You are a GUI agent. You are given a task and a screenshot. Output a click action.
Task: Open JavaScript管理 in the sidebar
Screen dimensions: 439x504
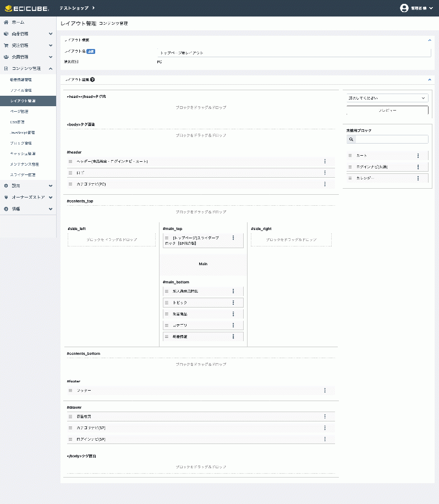click(28, 133)
